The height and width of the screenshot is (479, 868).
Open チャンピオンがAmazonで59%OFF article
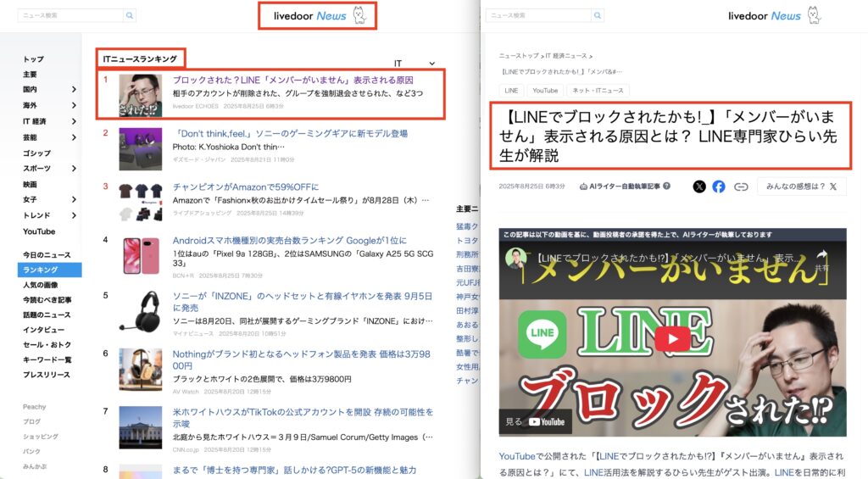(x=246, y=187)
